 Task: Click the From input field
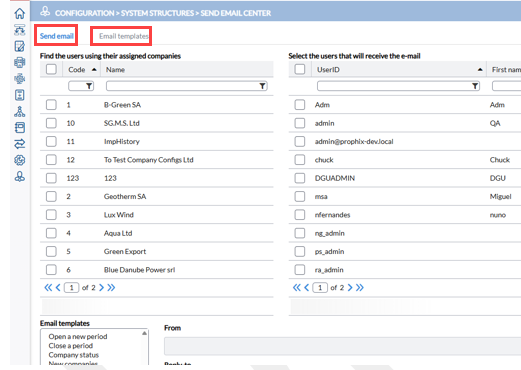342,346
